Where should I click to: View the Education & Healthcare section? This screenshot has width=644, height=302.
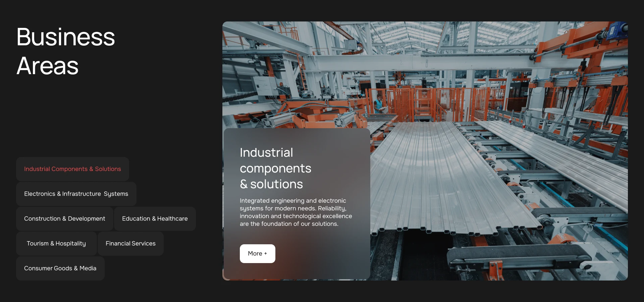tap(155, 218)
